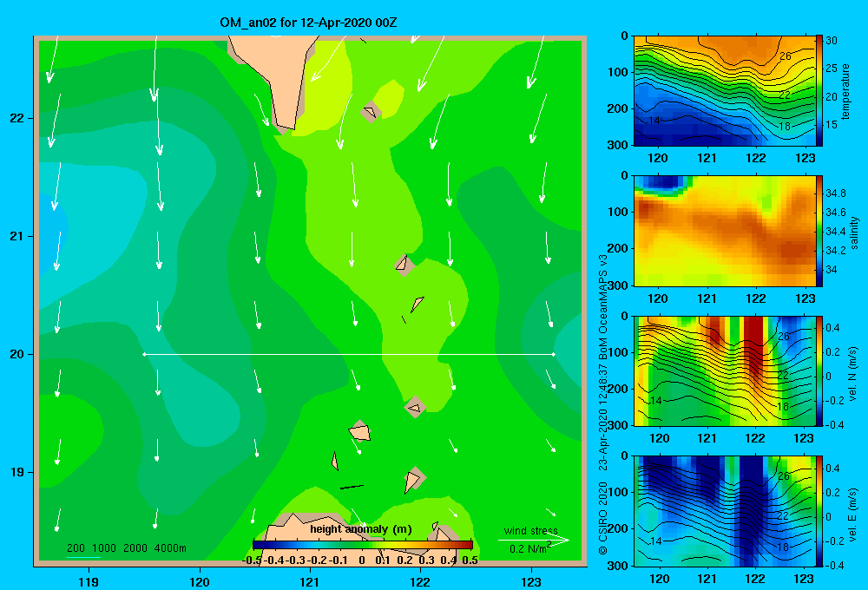
Task: Click the '0.2 N/m' wind stress value
Action: (x=529, y=548)
